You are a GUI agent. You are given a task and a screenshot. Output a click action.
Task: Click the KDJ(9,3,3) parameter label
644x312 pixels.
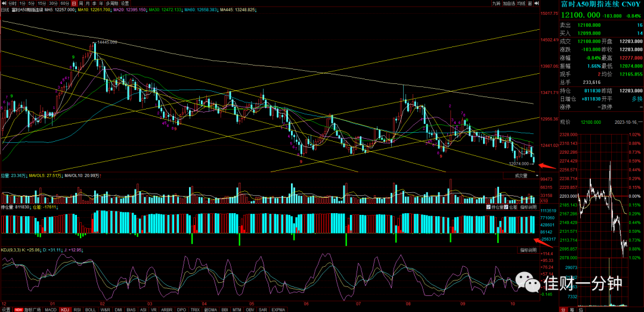(x=10, y=249)
